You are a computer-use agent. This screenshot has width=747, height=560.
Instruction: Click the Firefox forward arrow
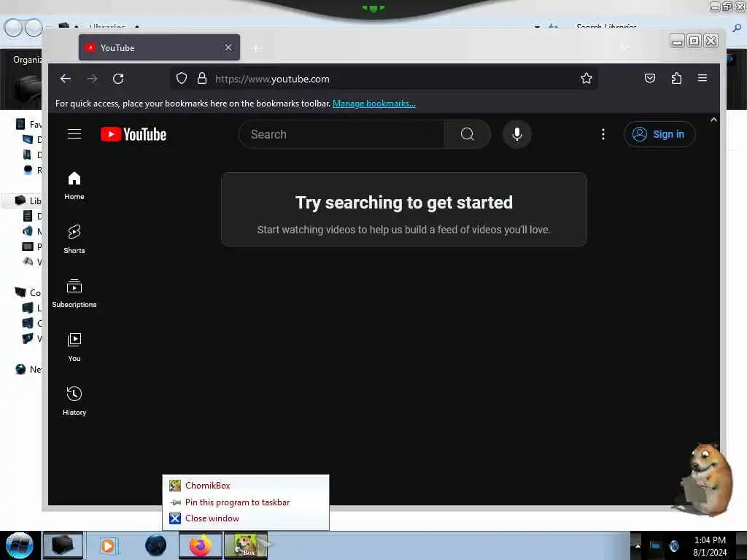pyautogui.click(x=93, y=79)
